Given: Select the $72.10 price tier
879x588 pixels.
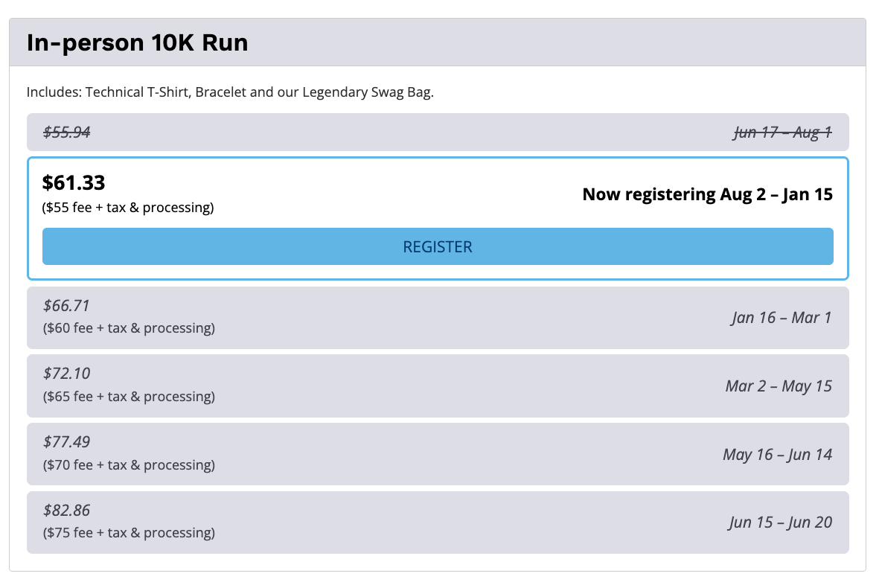Looking at the screenshot, I should [x=67, y=374].
